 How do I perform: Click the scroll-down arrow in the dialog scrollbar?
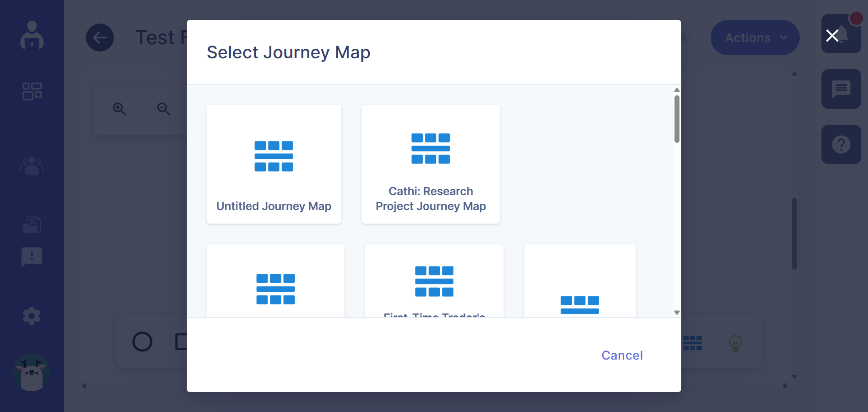point(676,312)
